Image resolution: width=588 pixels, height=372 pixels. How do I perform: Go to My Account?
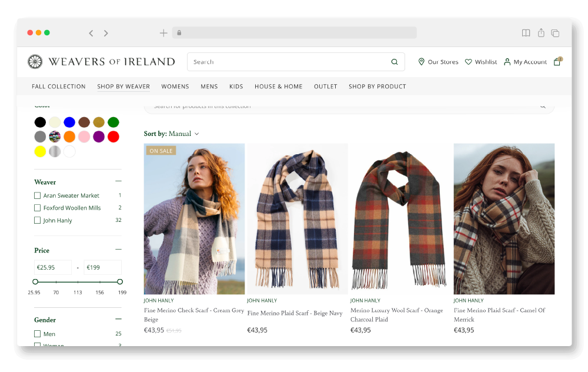point(525,62)
